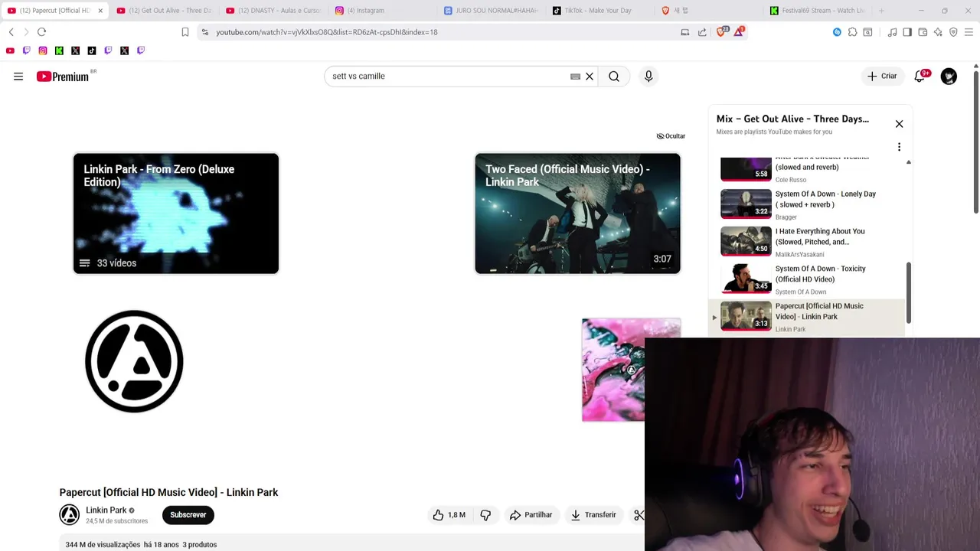The height and width of the screenshot is (551, 980).
Task: Click the Transferir download button
Action: (x=593, y=515)
